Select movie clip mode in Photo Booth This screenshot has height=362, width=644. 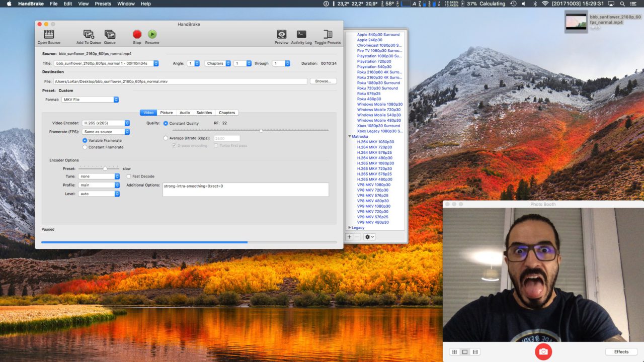pyautogui.click(x=475, y=352)
